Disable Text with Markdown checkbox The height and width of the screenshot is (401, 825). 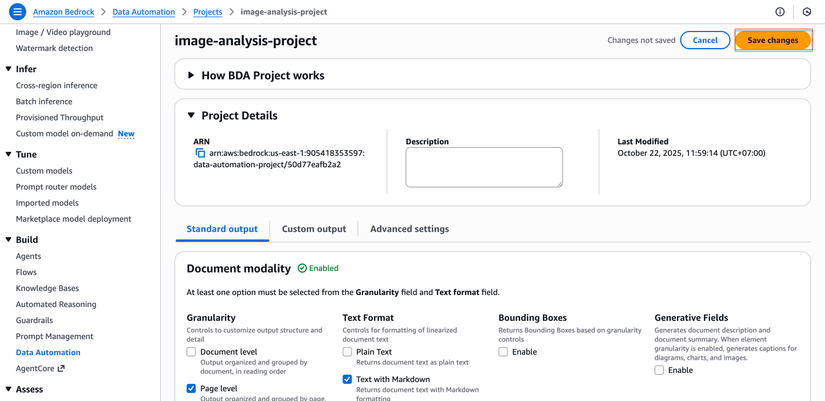point(347,379)
